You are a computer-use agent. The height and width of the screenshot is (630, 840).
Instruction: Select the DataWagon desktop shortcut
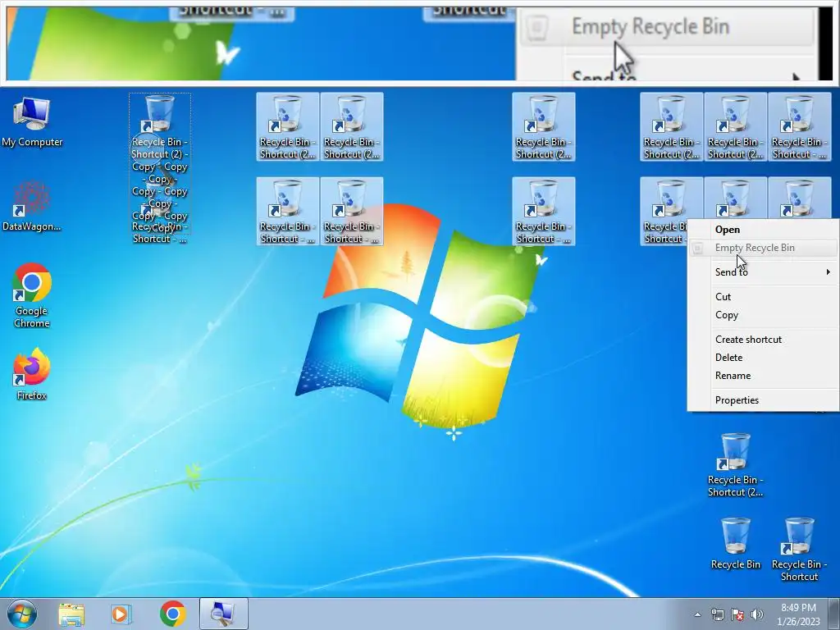(x=32, y=206)
